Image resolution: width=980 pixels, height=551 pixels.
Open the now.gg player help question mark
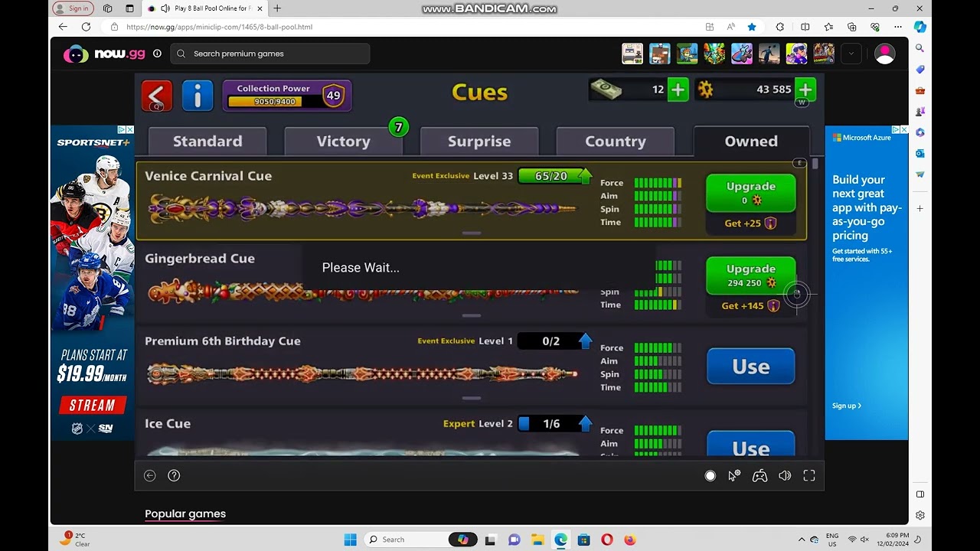click(x=174, y=475)
